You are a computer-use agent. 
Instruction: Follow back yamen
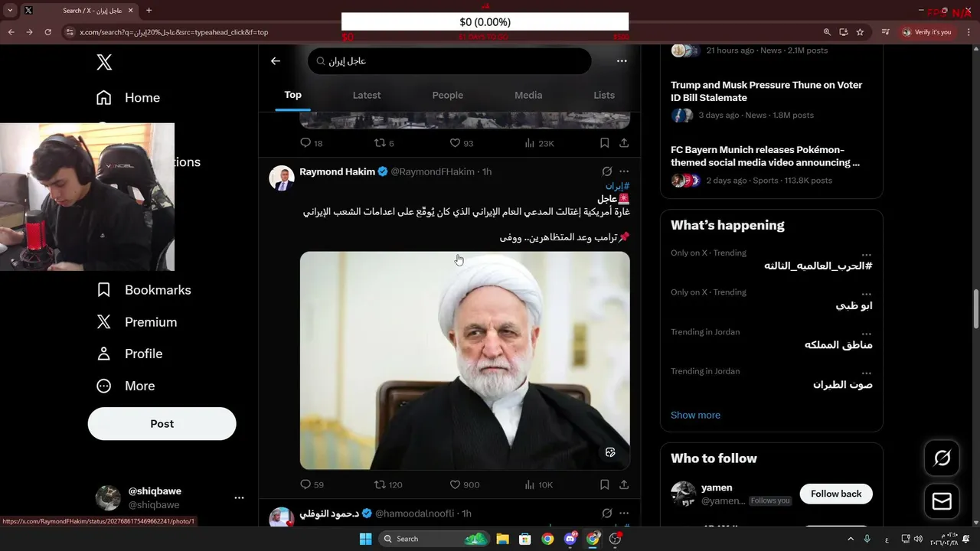pyautogui.click(x=836, y=494)
